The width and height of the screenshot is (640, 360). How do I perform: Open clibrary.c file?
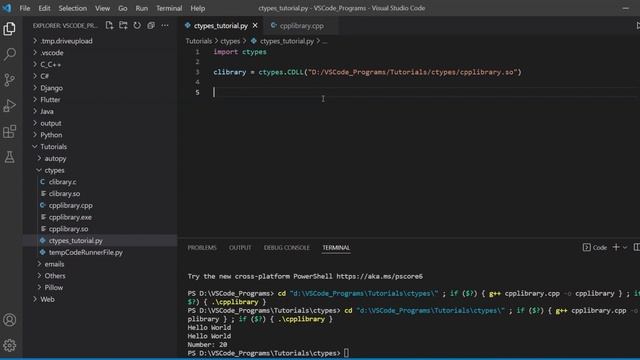click(x=62, y=182)
